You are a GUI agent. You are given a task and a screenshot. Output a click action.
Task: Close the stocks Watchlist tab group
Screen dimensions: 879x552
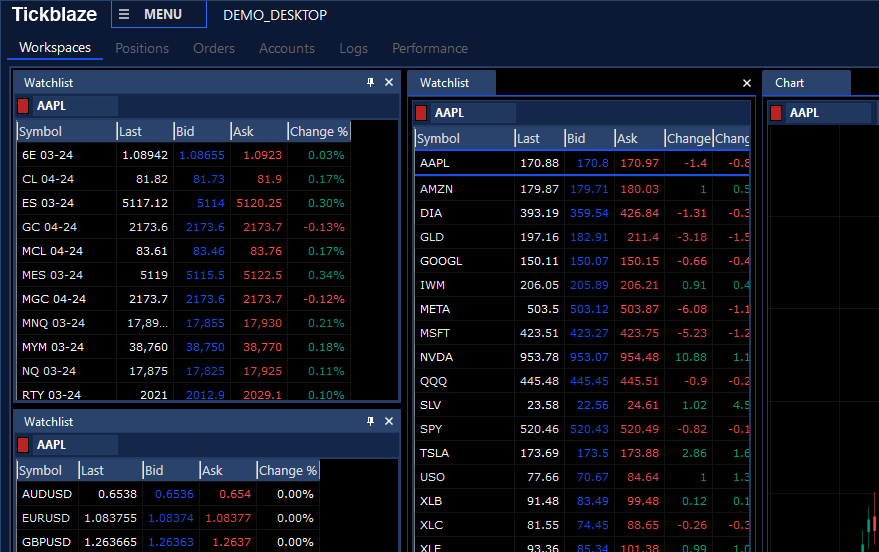746,83
